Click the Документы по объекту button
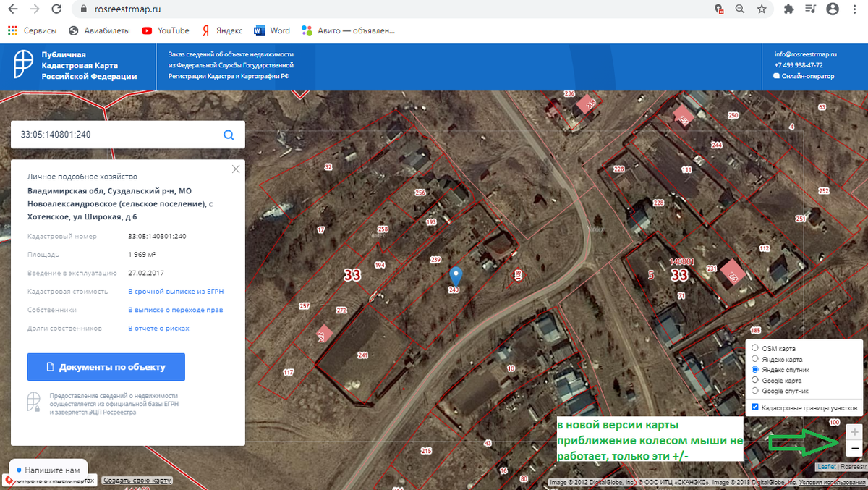868x490 pixels. (106, 367)
